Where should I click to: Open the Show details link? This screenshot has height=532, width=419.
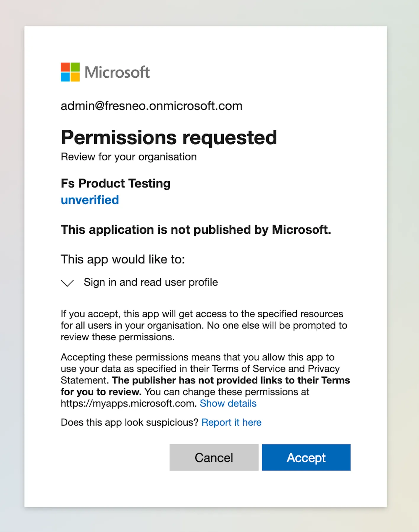(228, 403)
